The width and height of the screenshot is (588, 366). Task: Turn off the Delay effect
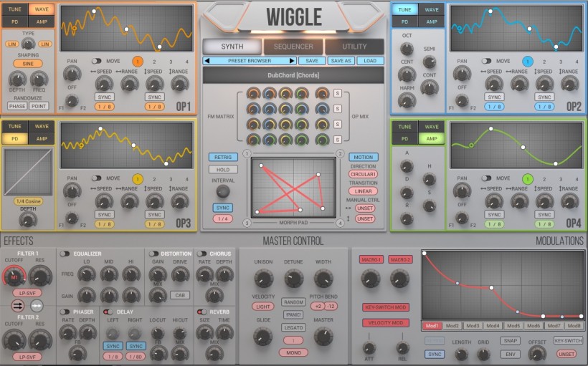[x=108, y=312]
